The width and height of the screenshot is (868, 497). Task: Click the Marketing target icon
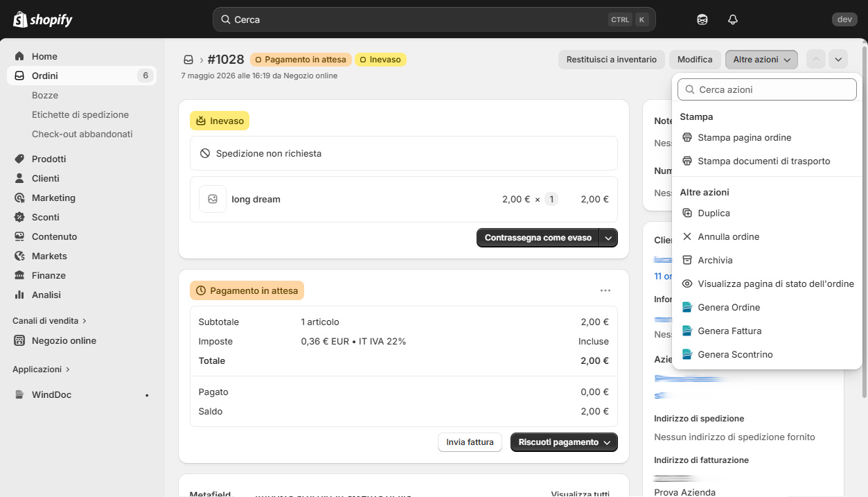[19, 198]
